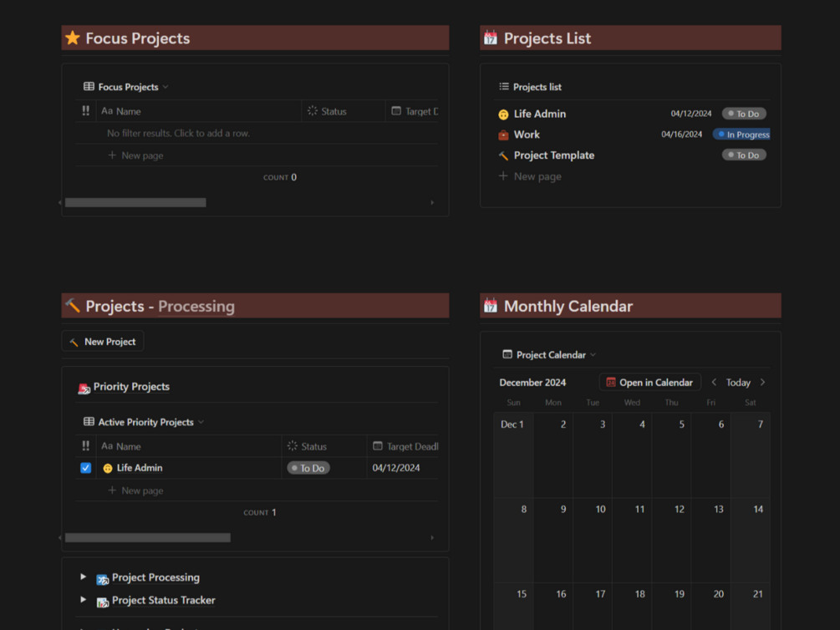Click the star icon beside Focus Projects
840x630 pixels.
point(73,38)
